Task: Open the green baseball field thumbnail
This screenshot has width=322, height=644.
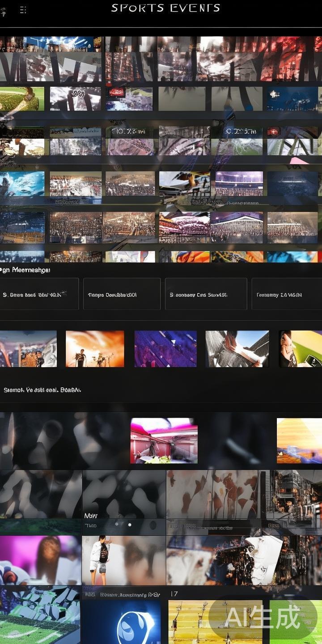Action: point(22,99)
